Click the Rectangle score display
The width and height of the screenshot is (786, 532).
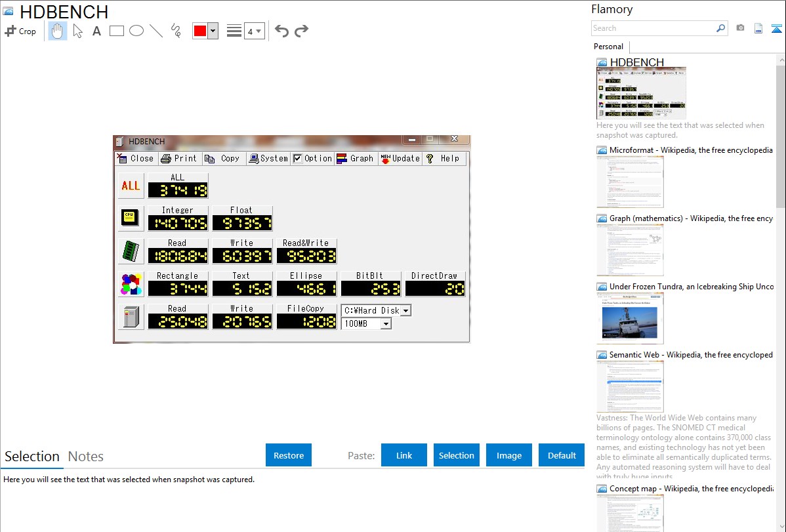coord(178,289)
